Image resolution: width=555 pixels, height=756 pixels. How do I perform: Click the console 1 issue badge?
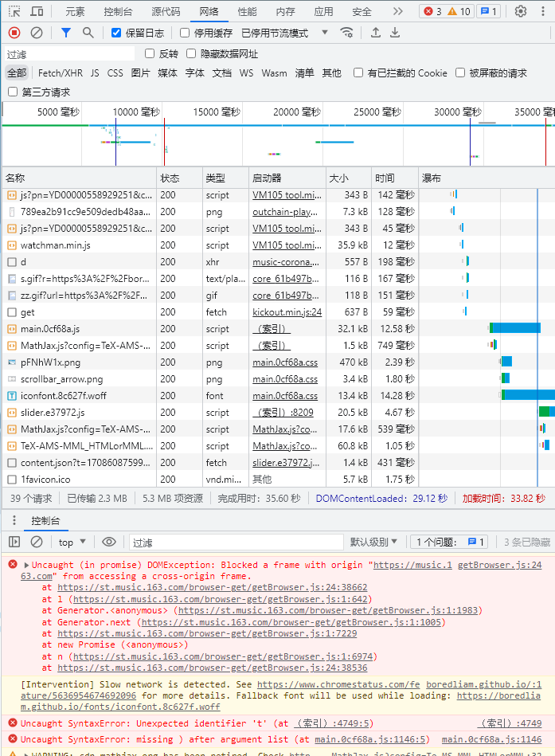coord(449,542)
